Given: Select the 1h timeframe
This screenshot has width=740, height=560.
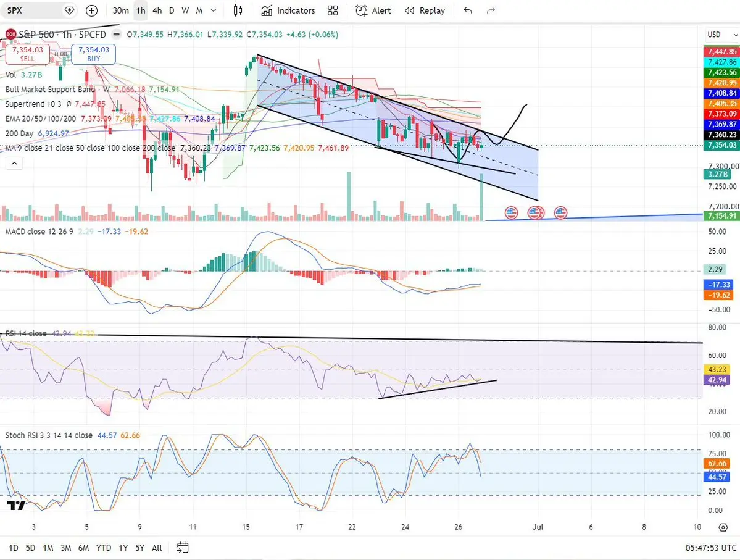Looking at the screenshot, I should 141,10.
